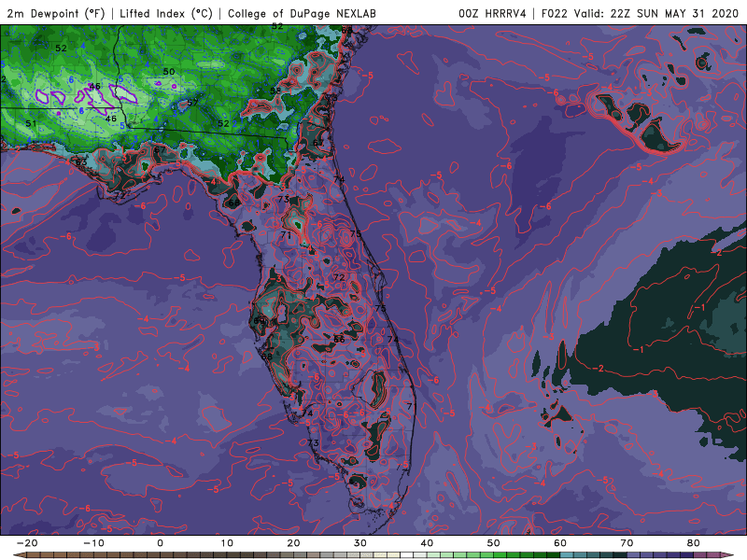Screen dimensions: 747x560
Task: Click the "Lifted Index (°C)" title text
Action: [166, 13]
